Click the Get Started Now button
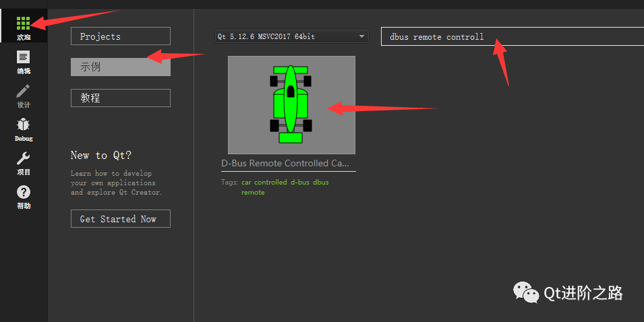644x322 pixels. point(120,219)
